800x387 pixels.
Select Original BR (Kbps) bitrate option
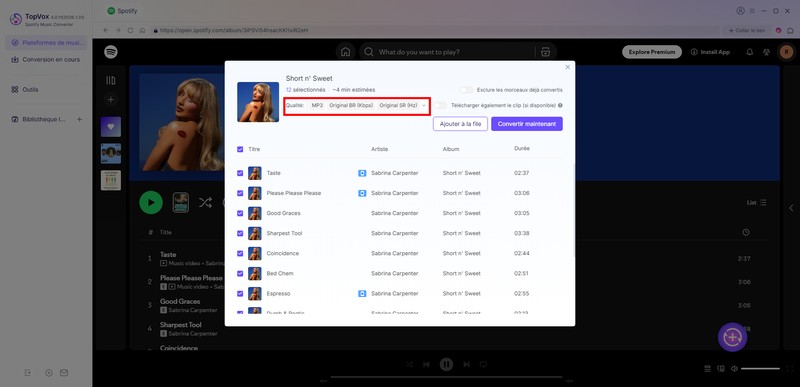point(351,106)
